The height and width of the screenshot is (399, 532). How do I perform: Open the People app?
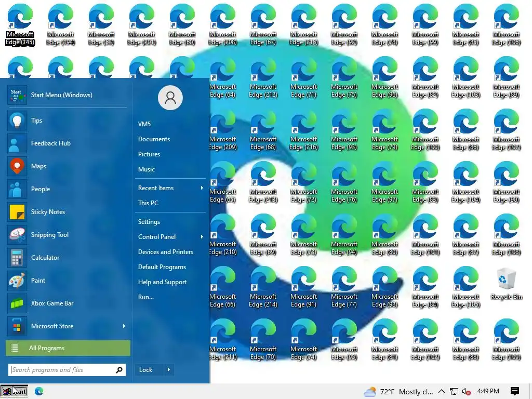(67, 189)
